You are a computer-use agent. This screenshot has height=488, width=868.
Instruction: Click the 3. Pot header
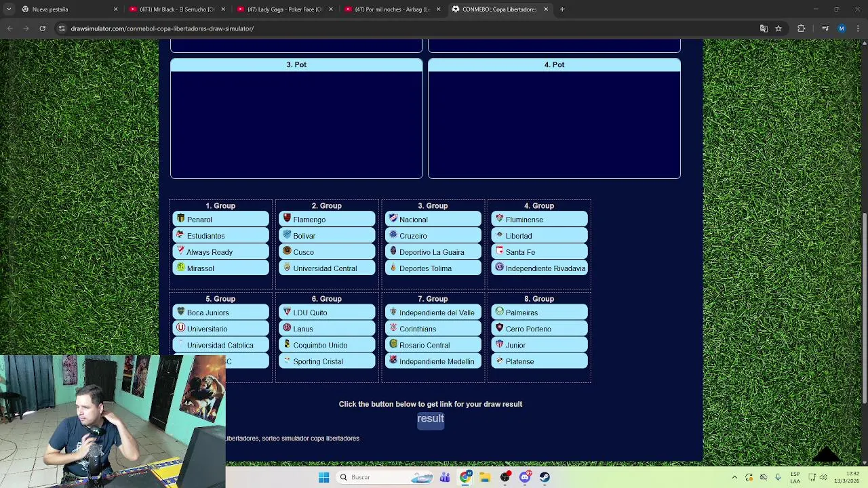tap(296, 64)
